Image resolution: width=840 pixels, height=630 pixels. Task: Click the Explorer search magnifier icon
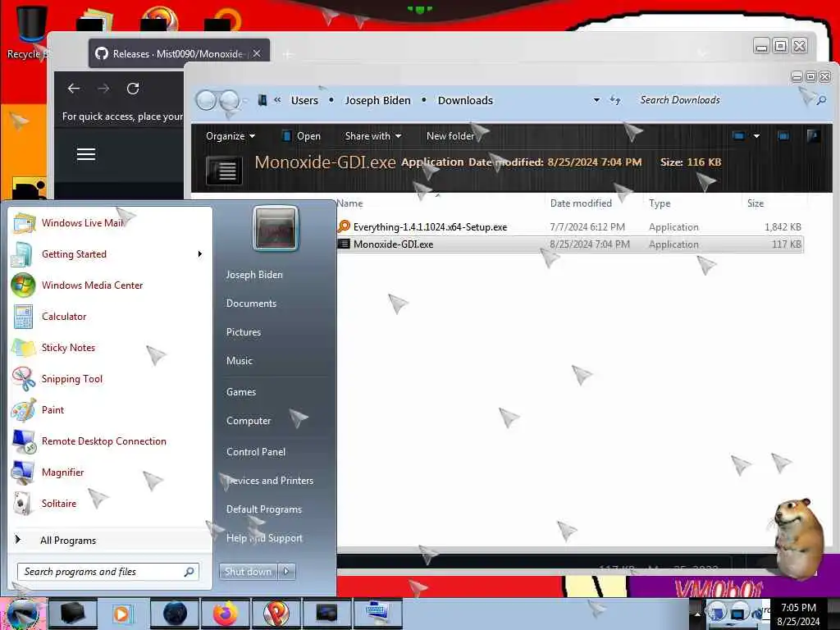click(x=820, y=100)
